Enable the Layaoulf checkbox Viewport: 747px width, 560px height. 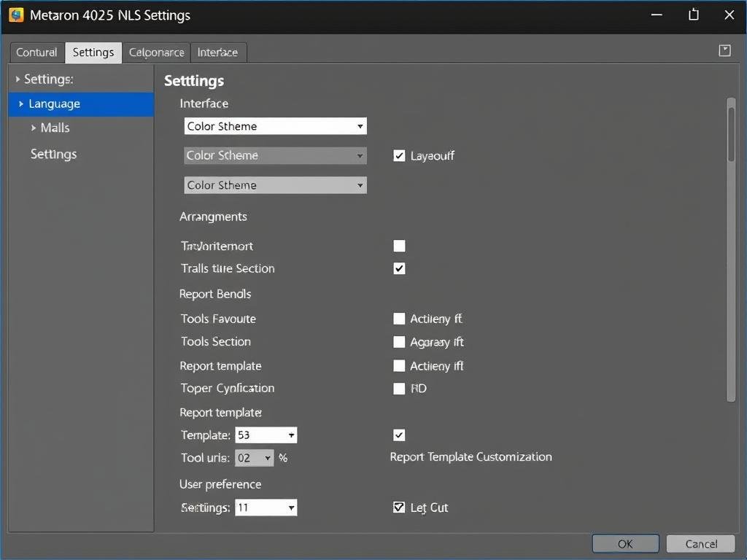pyautogui.click(x=399, y=155)
